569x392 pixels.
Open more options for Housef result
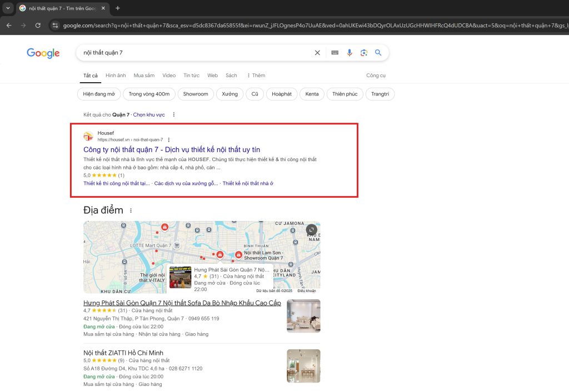[x=169, y=139]
